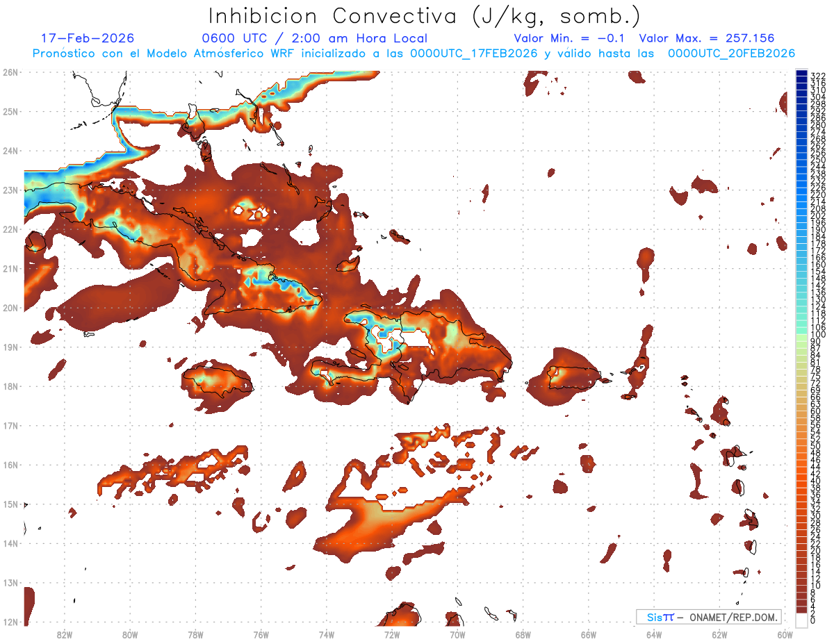Click the 60W longitude axis label
This screenshot has width=834, height=644.
[785, 634]
